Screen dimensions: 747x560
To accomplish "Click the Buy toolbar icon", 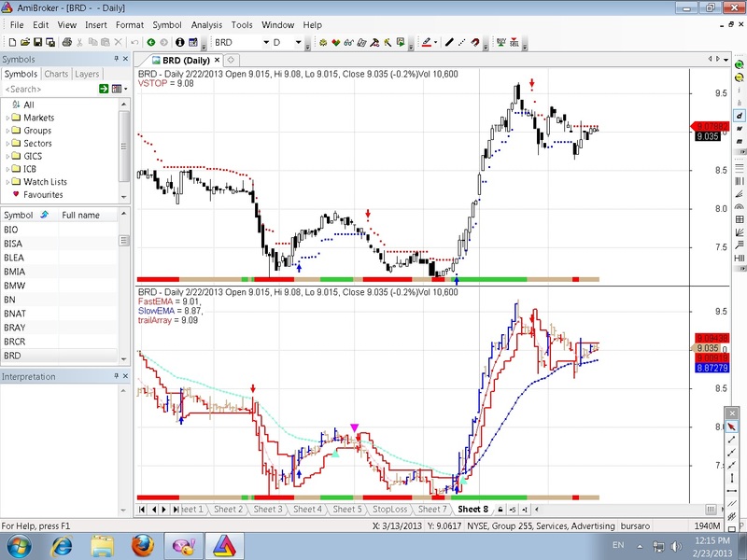I will coord(500,42).
